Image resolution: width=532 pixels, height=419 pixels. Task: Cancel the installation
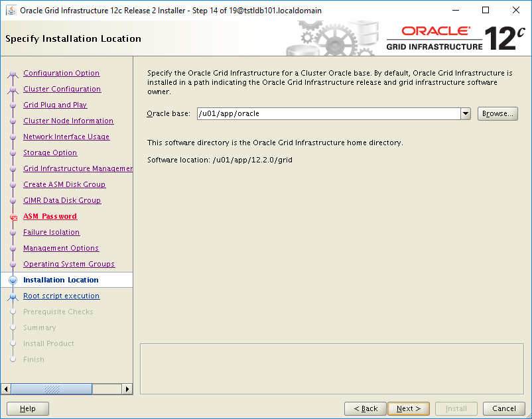(504, 408)
